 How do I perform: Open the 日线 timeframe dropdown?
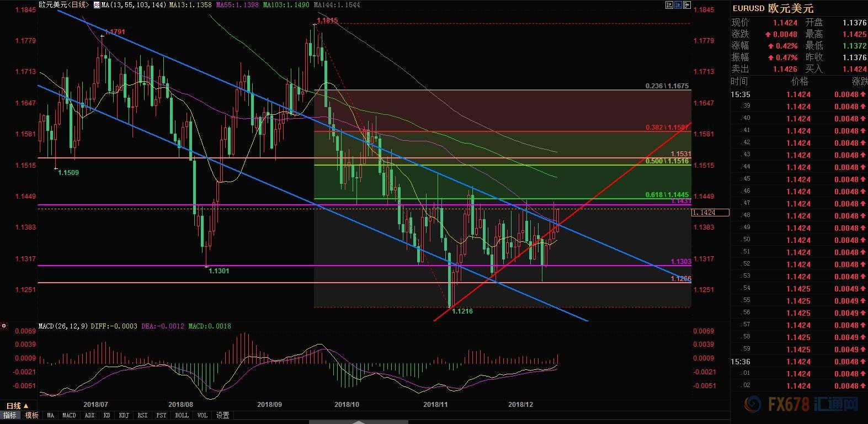click(x=18, y=406)
